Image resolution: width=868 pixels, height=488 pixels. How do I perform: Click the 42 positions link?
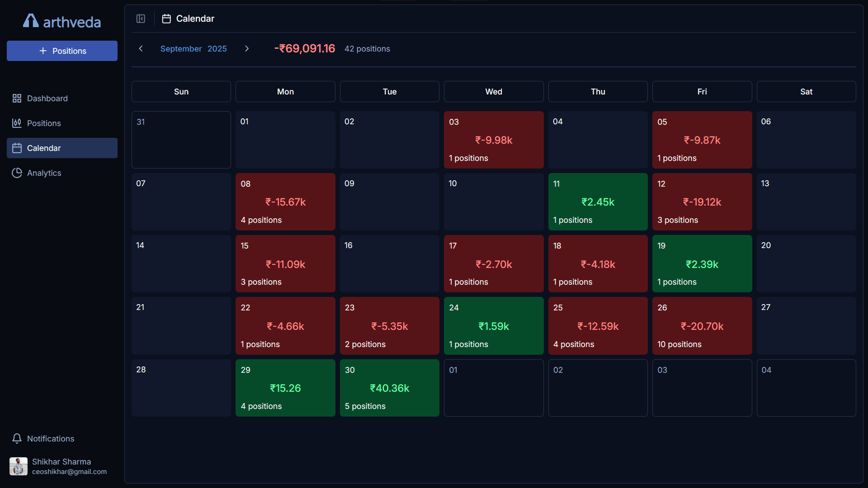(x=367, y=48)
